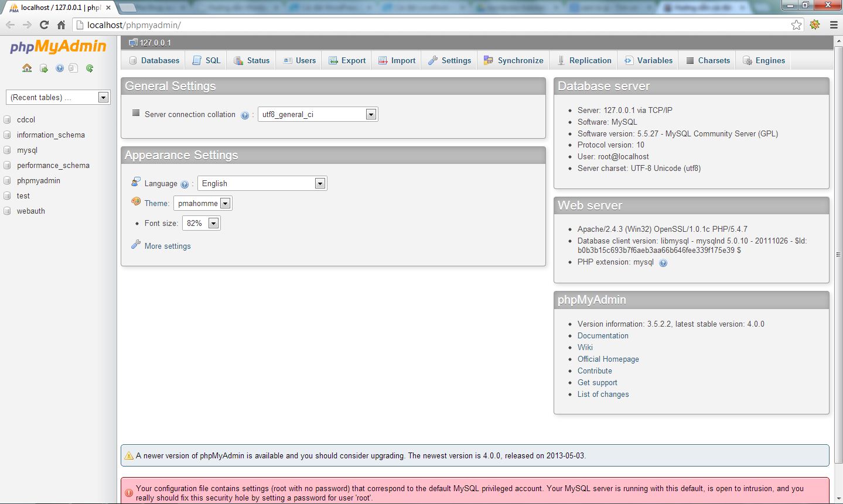
Task: Click database icon next to mysql
Action: coord(8,150)
